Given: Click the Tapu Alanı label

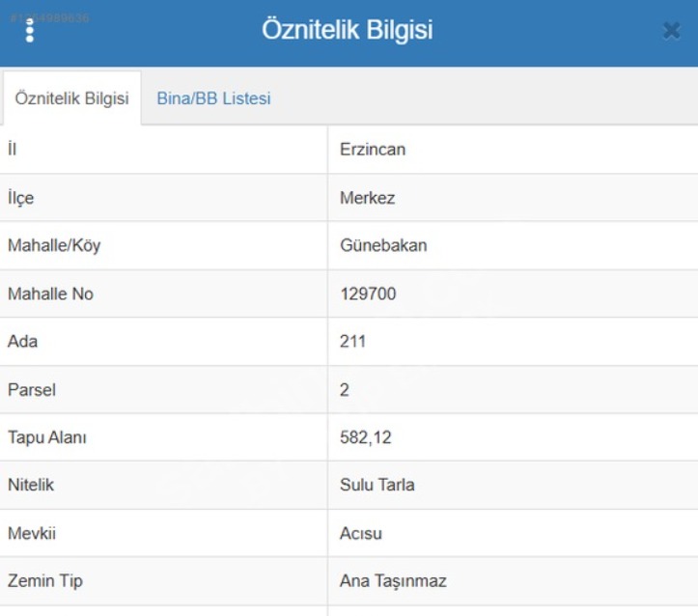Looking at the screenshot, I should point(46,437).
